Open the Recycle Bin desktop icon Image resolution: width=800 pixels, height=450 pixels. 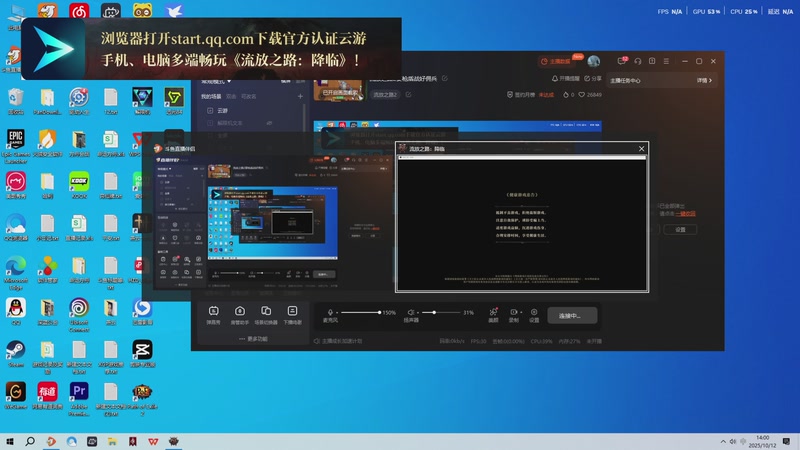pos(16,102)
